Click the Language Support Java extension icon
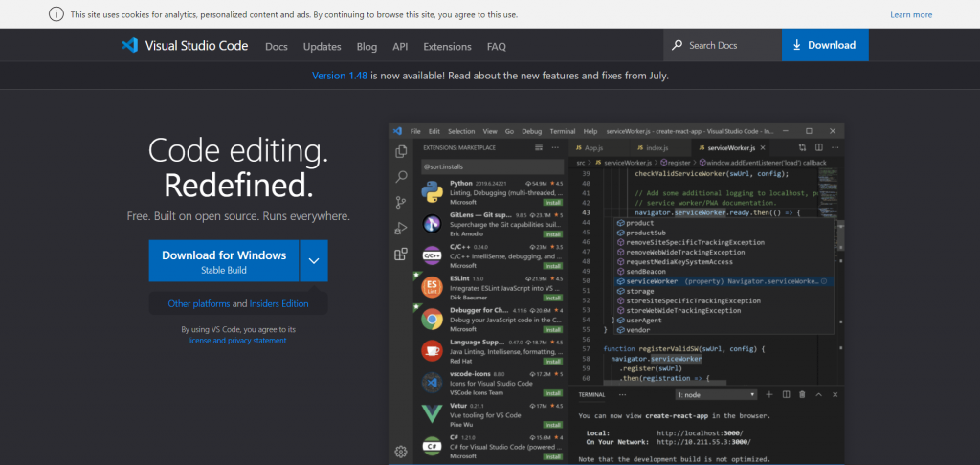 click(432, 350)
